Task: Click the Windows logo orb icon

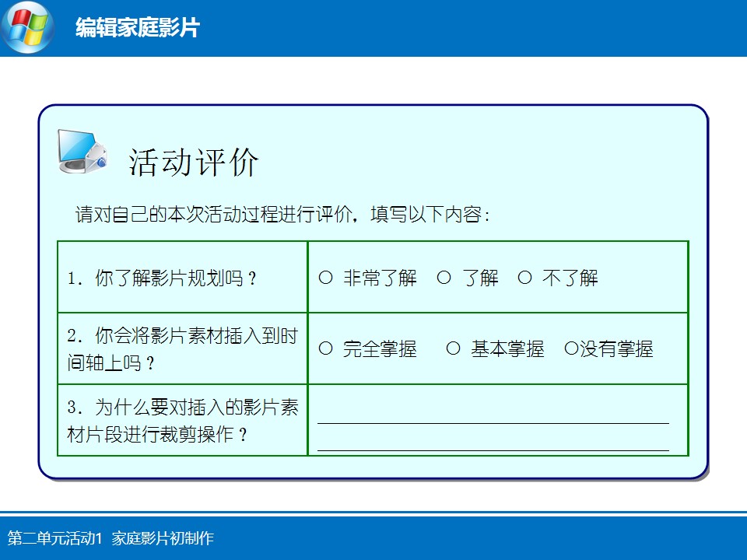Action: click(x=28, y=27)
